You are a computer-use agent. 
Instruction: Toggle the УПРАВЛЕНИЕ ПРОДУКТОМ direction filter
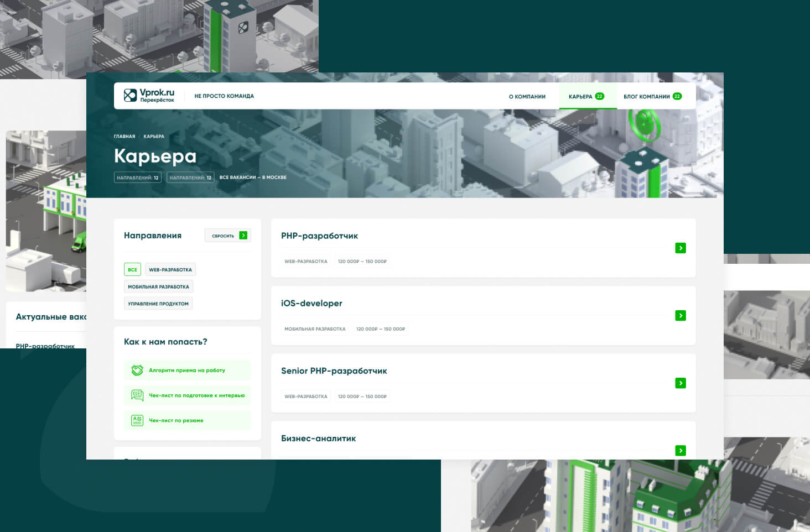point(158,304)
